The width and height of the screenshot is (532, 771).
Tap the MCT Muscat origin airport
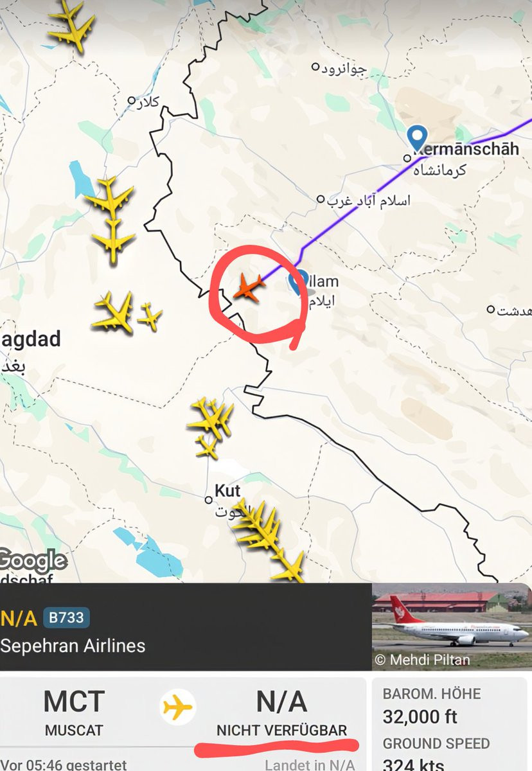point(75,712)
